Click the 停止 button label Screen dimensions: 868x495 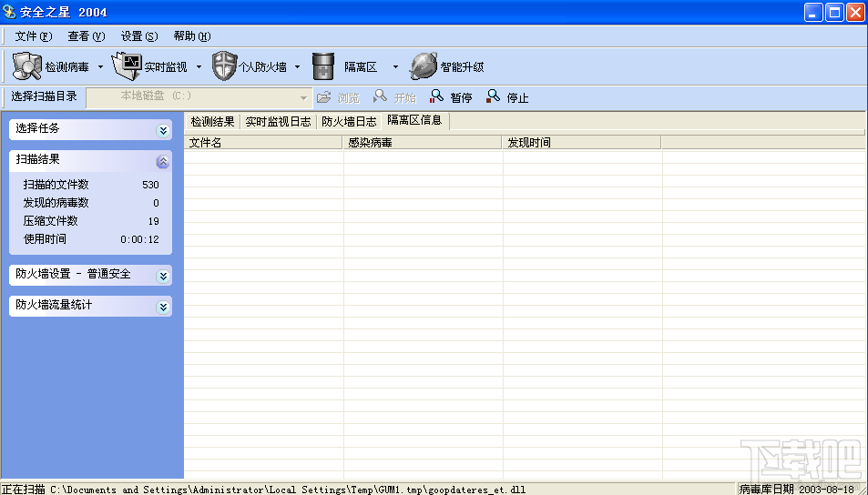click(x=517, y=98)
